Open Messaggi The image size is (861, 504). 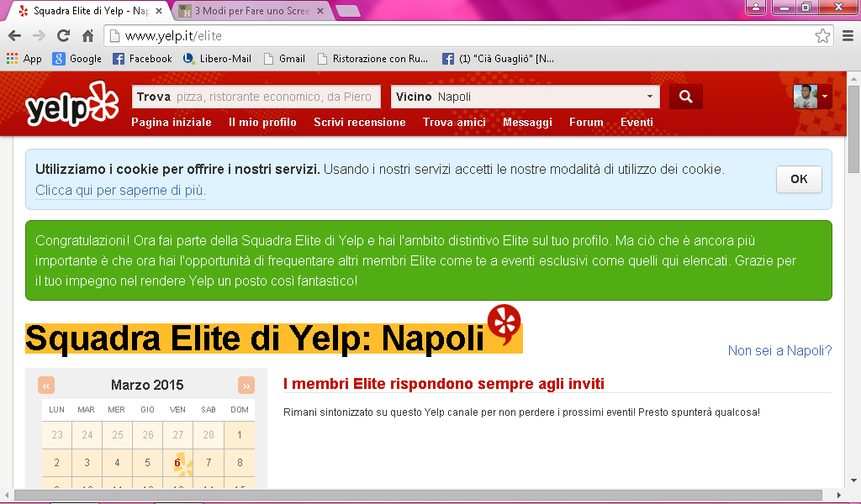[527, 123]
